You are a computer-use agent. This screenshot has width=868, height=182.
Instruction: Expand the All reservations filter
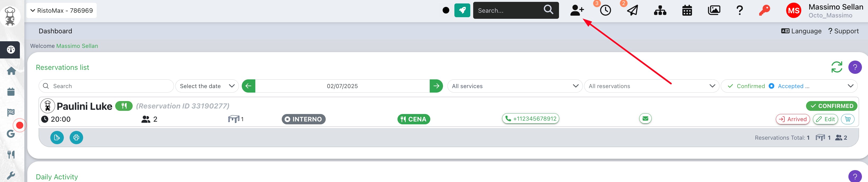click(651, 86)
